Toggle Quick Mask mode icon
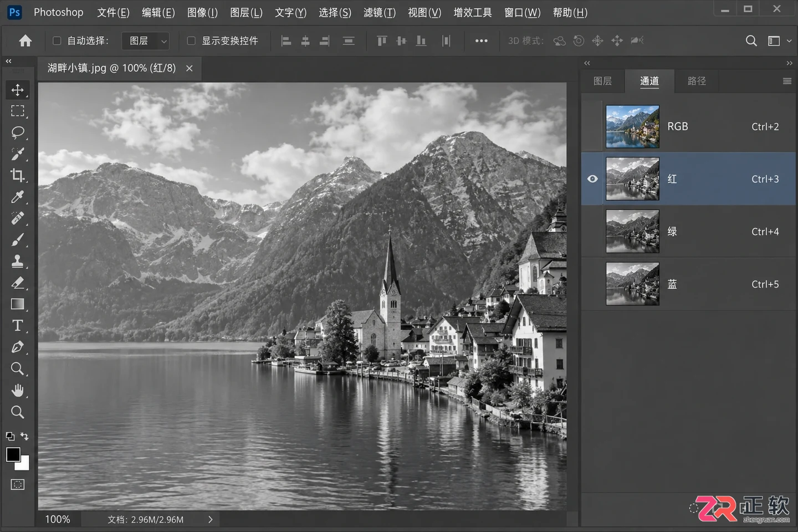798x532 pixels. click(17, 484)
